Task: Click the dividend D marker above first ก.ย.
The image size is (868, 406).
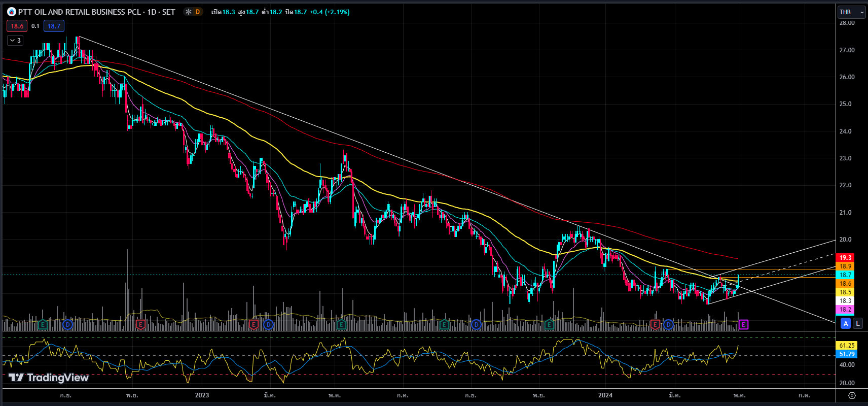Action: click(x=67, y=324)
